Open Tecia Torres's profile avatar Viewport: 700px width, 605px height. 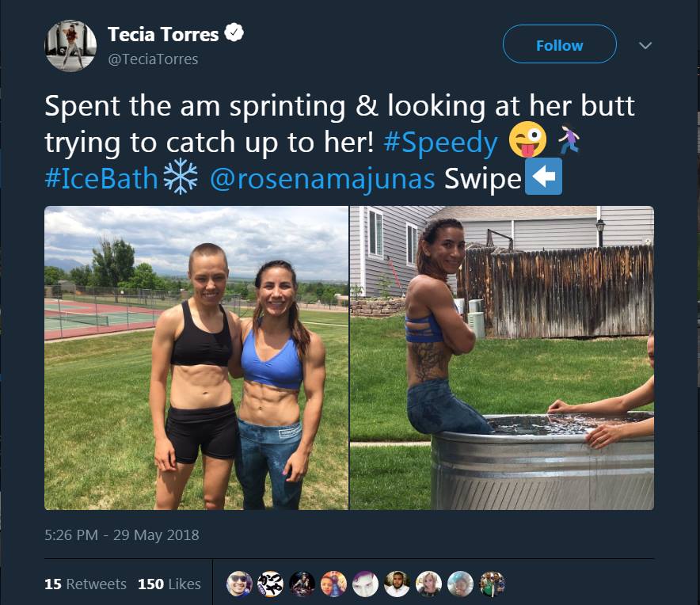pos(70,45)
